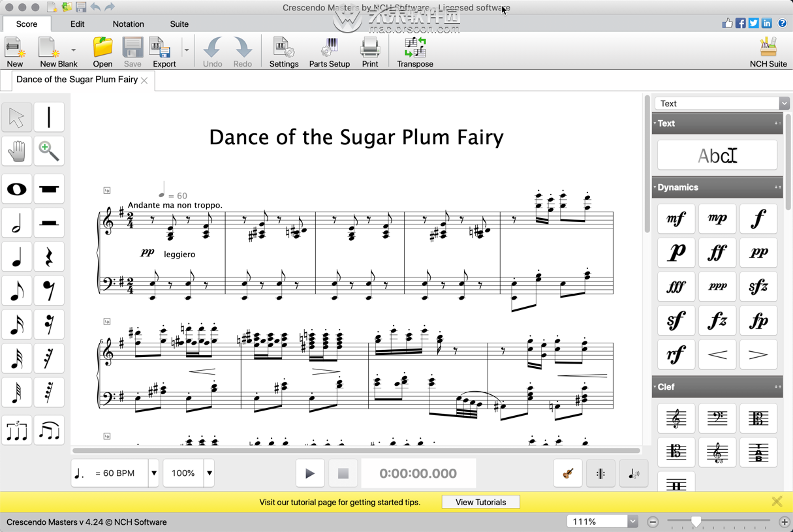
Task: Switch to the Score tab
Action: [x=27, y=24]
